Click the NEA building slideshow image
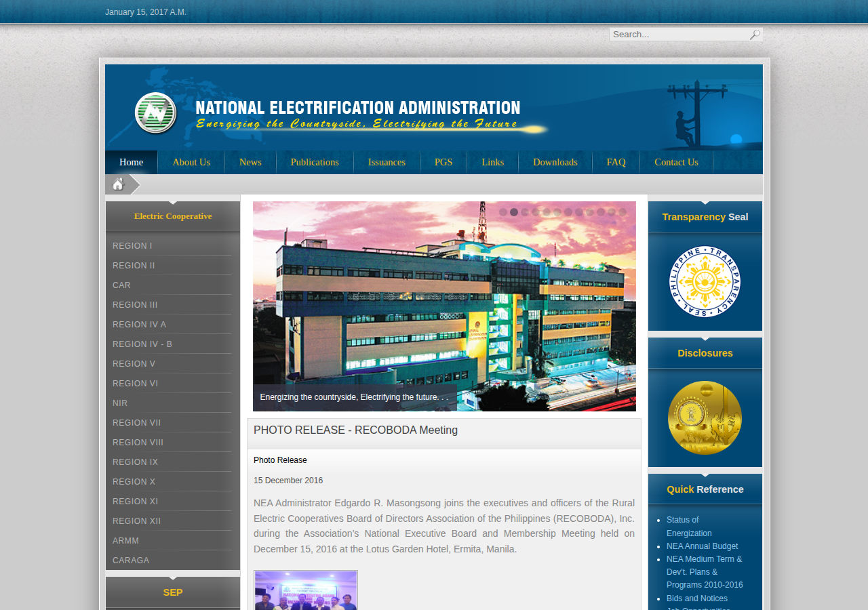Screen dimensions: 868x610 pyautogui.click(x=444, y=306)
